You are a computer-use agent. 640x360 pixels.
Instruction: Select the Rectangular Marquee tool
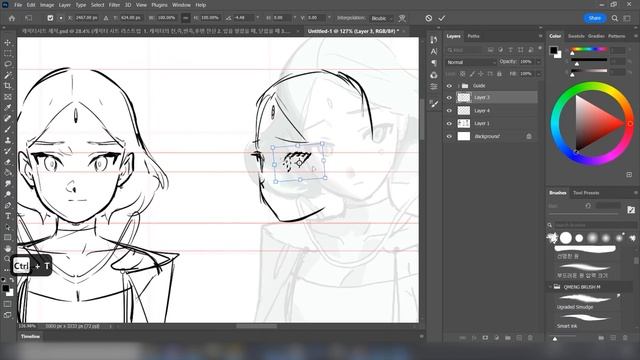(x=7, y=53)
